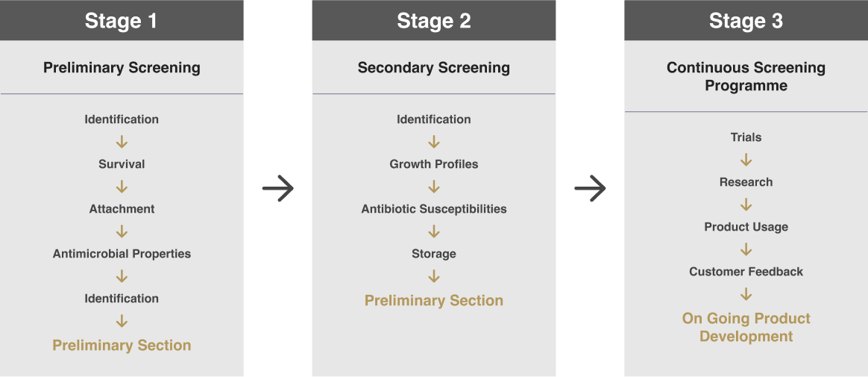
Task: Click the down arrow below Attachment
Action: (x=122, y=231)
